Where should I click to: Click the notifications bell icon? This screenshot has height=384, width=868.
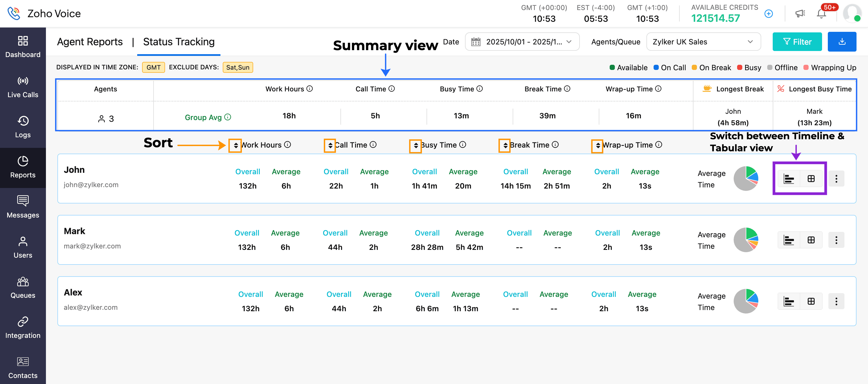(821, 14)
